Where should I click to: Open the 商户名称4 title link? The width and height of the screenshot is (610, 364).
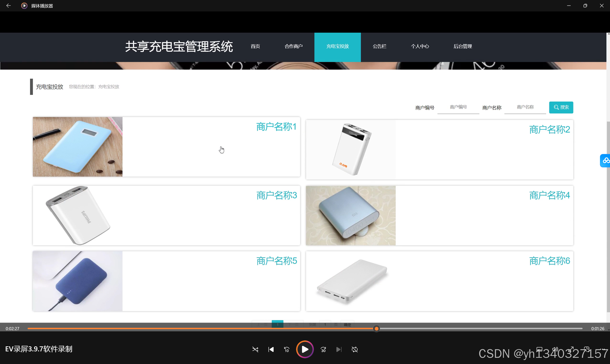pyautogui.click(x=549, y=195)
